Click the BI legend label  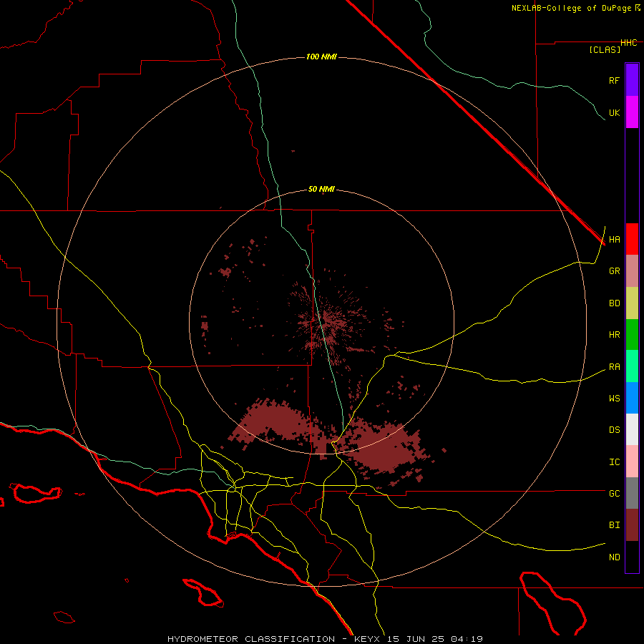tap(614, 525)
